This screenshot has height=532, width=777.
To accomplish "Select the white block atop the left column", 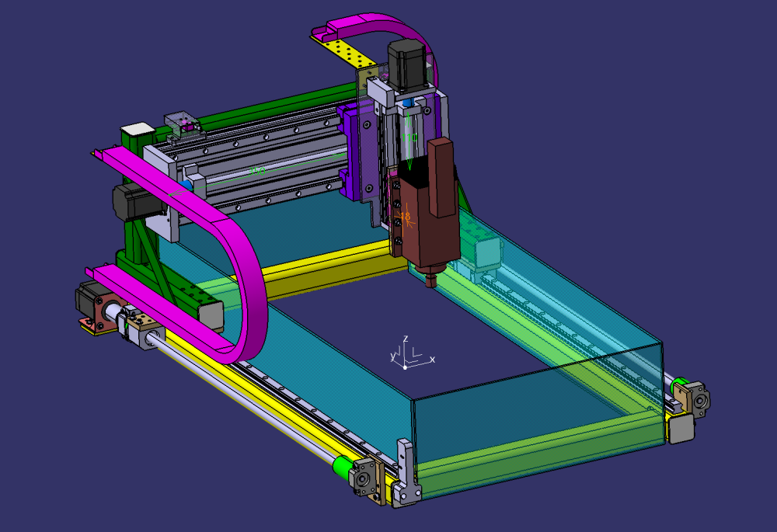I will (138, 128).
